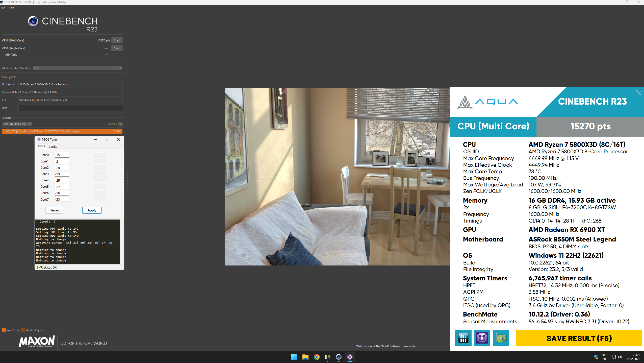Switch to the Limits tab
Screen dimensions: 644x363
(53, 147)
